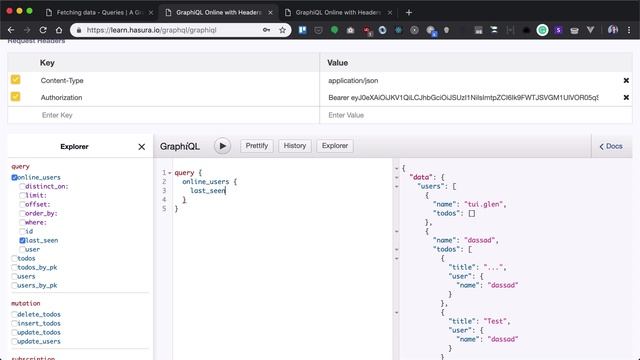Open the Chrome three-dot menu
Image resolution: width=640 pixels, height=360 pixels.
[629, 30]
